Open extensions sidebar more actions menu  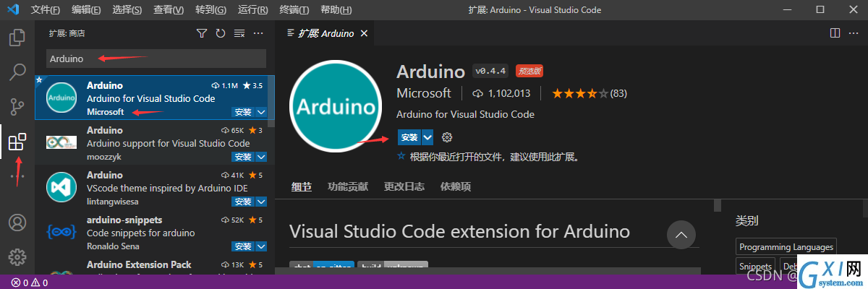click(258, 33)
